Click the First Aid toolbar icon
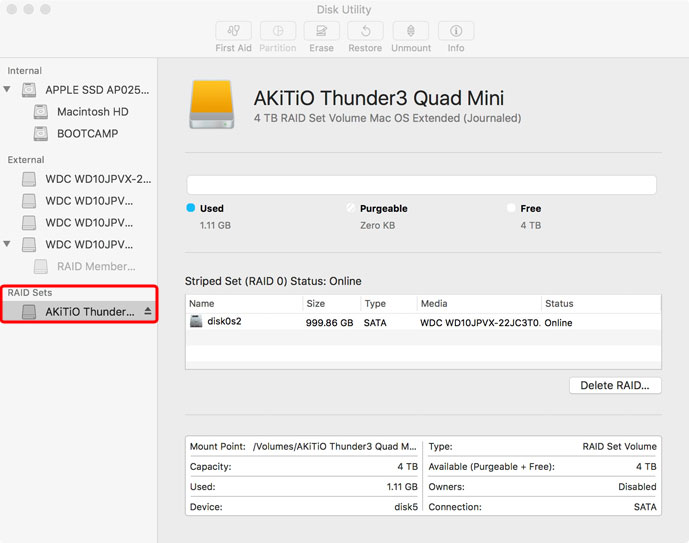 pos(233,32)
